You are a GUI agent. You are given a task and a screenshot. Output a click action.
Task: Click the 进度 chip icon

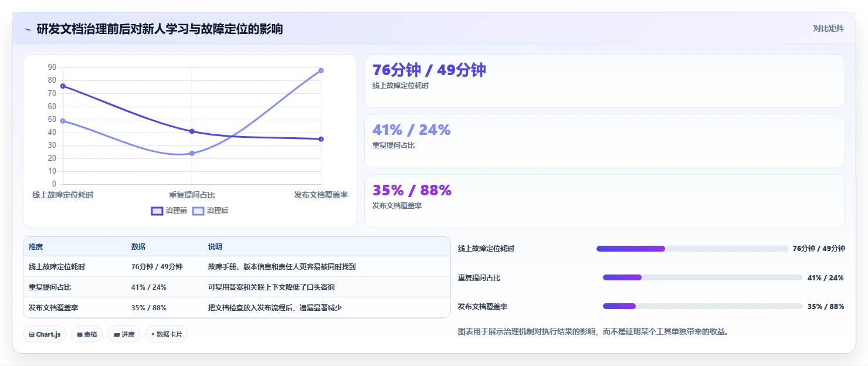pyautogui.click(x=117, y=334)
